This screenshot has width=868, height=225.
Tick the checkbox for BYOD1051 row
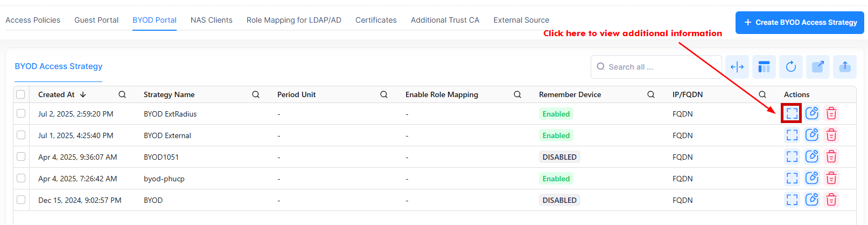point(21,156)
